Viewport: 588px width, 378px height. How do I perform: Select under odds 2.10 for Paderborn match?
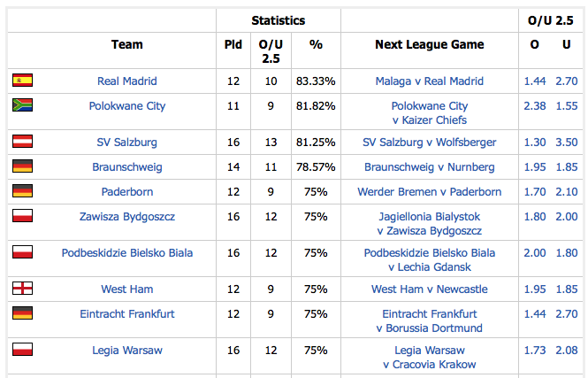(x=567, y=192)
